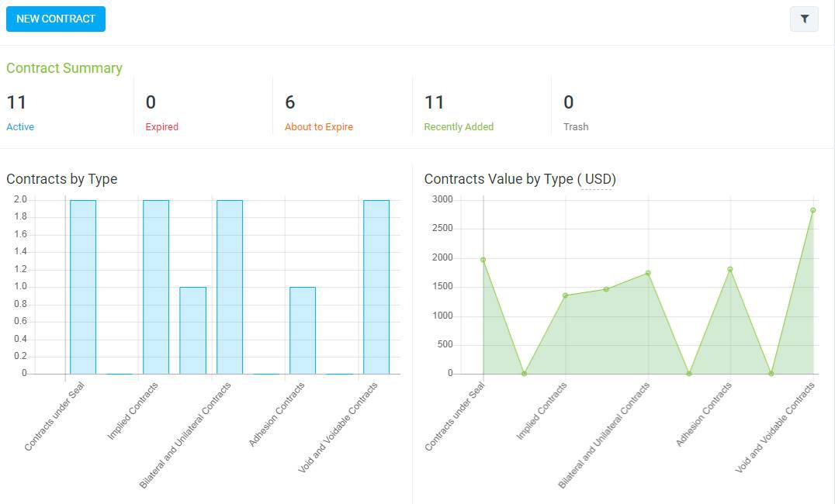Click the USD currency label in chart title

598,179
